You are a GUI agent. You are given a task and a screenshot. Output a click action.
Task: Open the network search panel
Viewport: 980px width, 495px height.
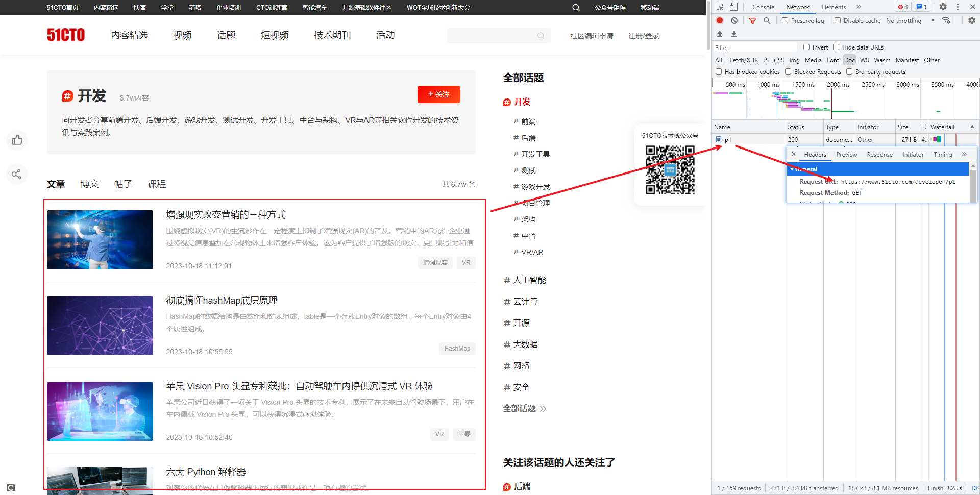(x=767, y=20)
